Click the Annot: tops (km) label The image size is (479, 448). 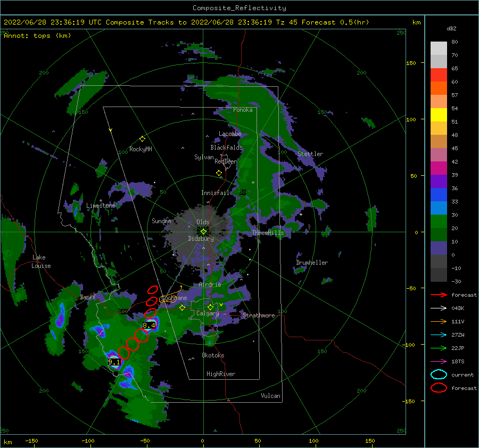(37, 36)
